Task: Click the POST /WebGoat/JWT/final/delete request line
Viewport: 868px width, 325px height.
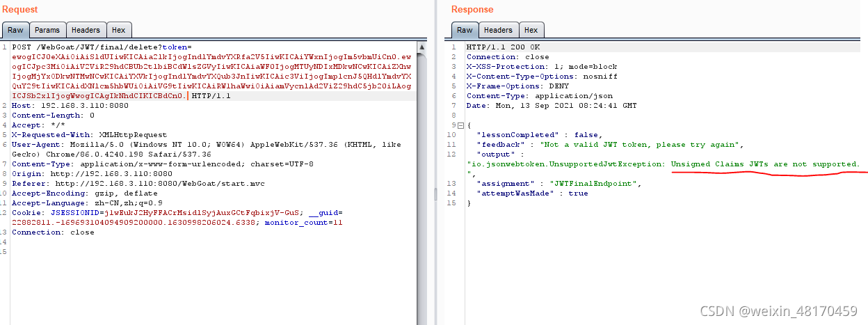Action: pyautogui.click(x=212, y=71)
